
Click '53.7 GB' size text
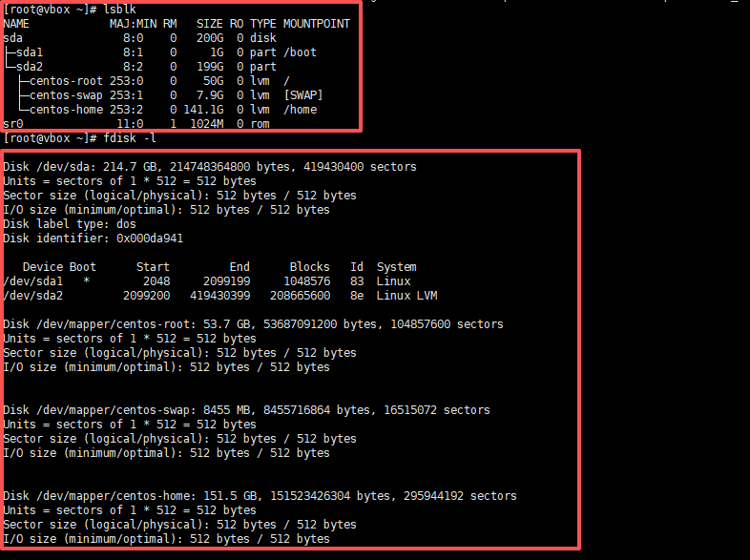[227, 324]
